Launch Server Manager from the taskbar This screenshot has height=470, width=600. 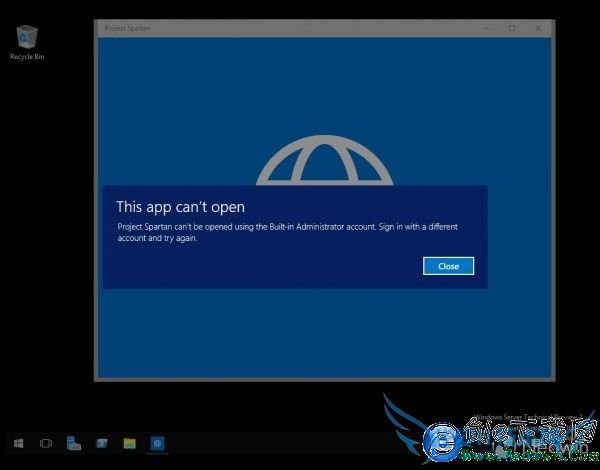point(74,443)
